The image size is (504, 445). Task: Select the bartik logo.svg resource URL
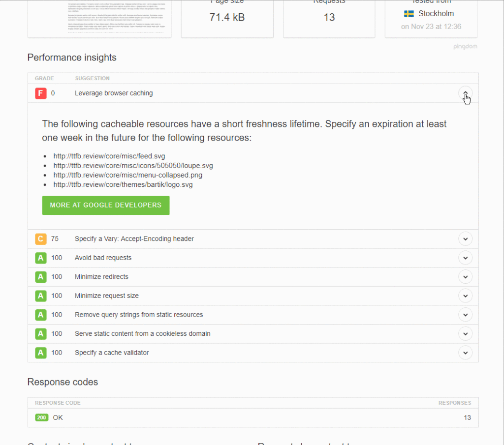[x=123, y=184]
